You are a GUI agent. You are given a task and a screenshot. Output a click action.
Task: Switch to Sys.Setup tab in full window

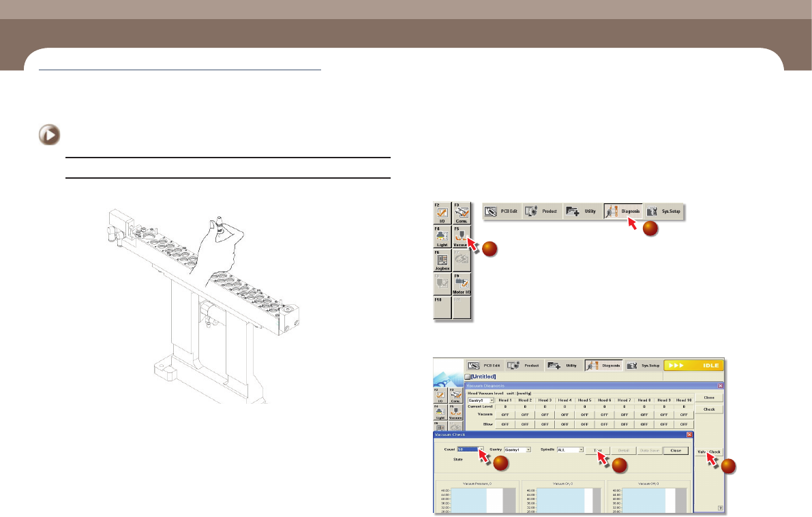pyautogui.click(x=644, y=366)
